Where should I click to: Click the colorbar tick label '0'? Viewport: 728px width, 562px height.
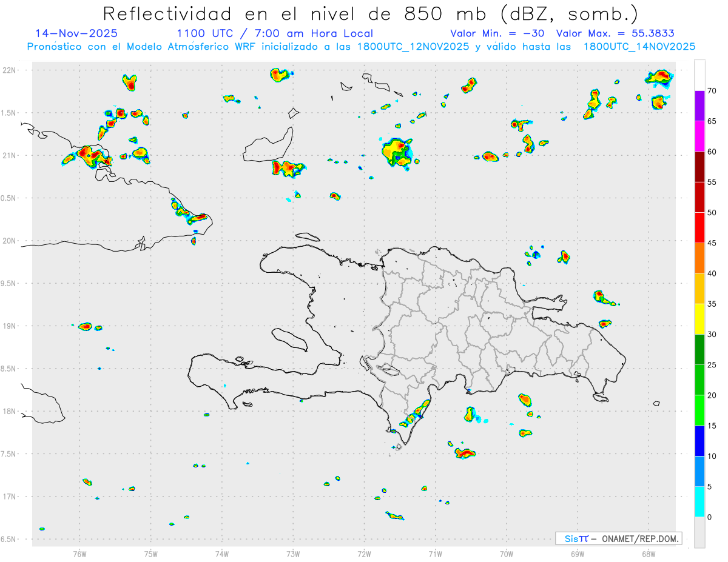tap(709, 517)
